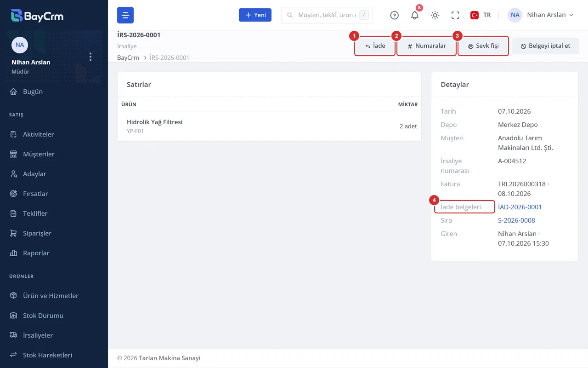The image size is (588, 368).
Task: Focus the customer, quote, product search box
Action: click(327, 15)
